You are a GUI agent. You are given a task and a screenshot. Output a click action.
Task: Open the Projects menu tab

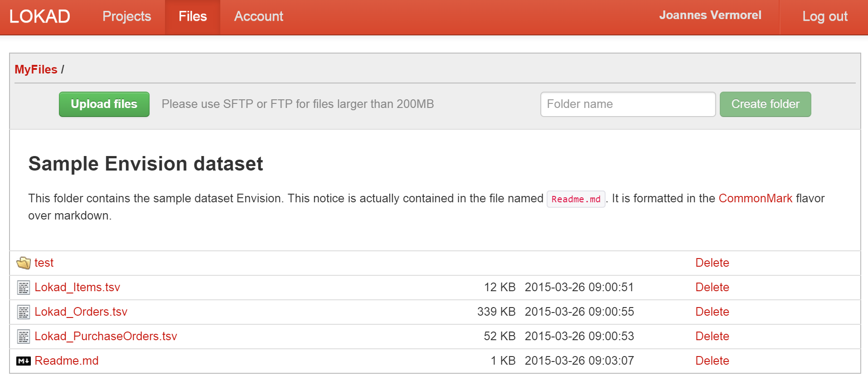click(x=126, y=16)
